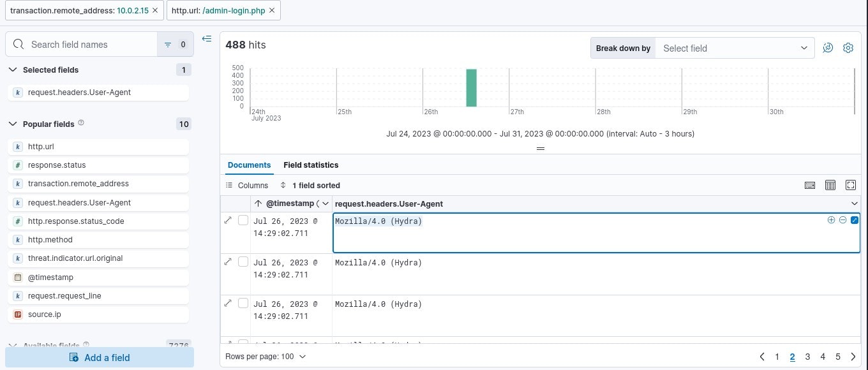This screenshot has height=370, width=868.
Task: Filter for value Mozilla/4.0 (Hydra) plus icon
Action: click(x=831, y=220)
